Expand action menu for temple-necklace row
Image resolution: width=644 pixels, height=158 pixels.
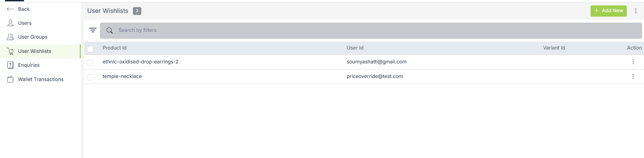(x=633, y=76)
